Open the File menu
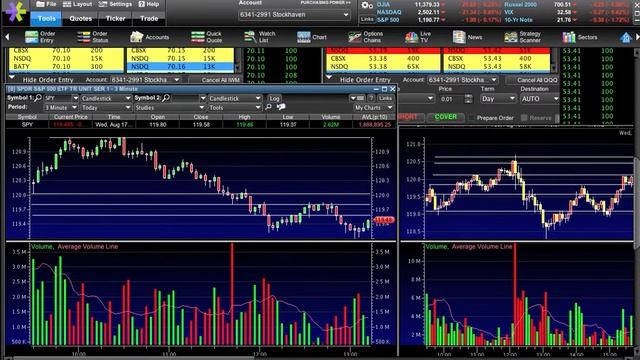 point(46,4)
